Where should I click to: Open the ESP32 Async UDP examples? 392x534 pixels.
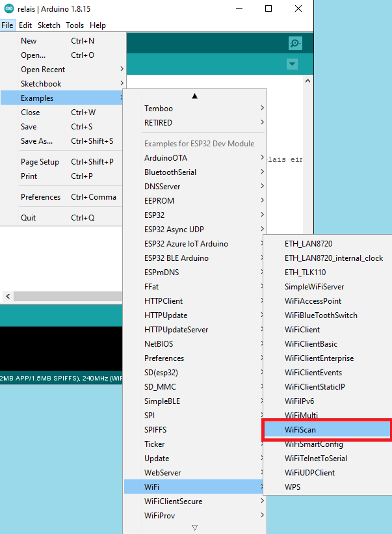coord(194,230)
